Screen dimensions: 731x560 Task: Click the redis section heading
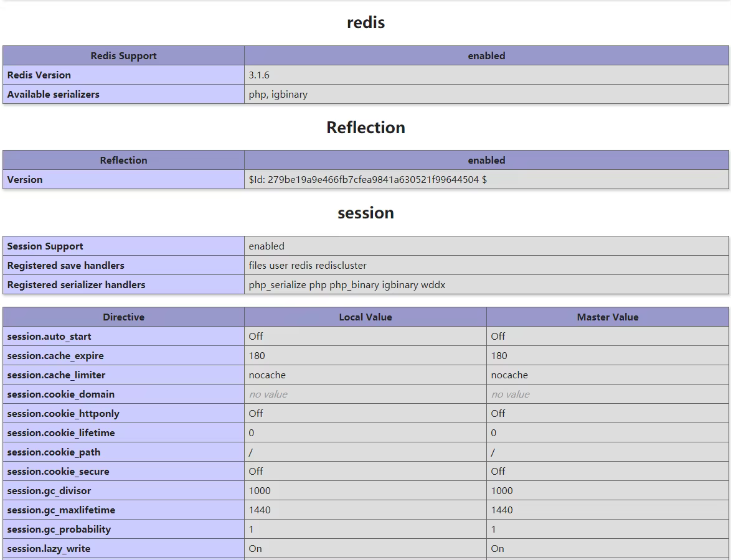click(x=365, y=23)
